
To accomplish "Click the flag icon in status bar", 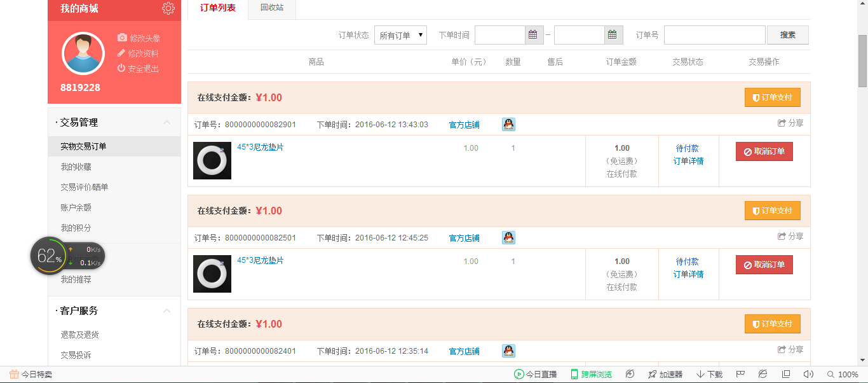I will [x=740, y=374].
